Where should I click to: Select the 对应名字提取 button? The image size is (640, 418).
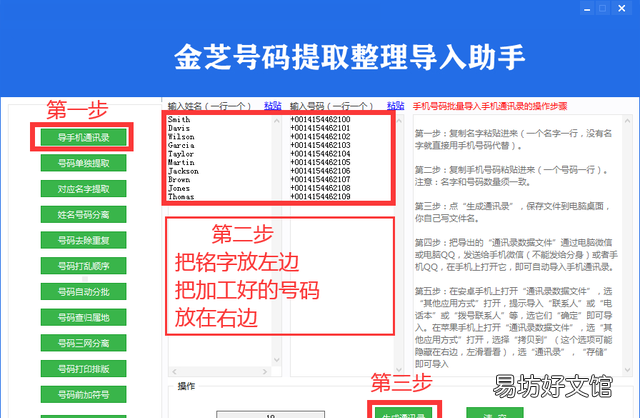coord(83,189)
